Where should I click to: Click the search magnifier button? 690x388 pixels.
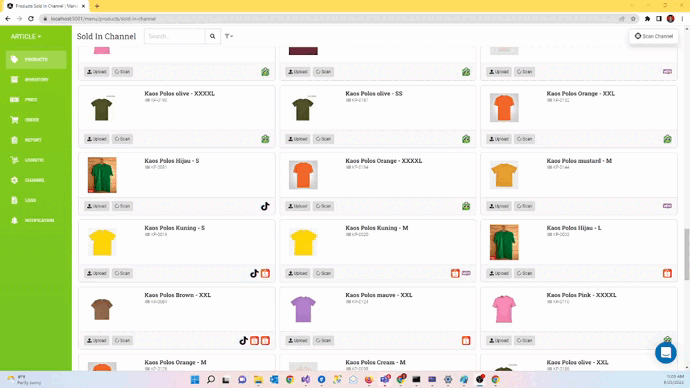click(213, 37)
